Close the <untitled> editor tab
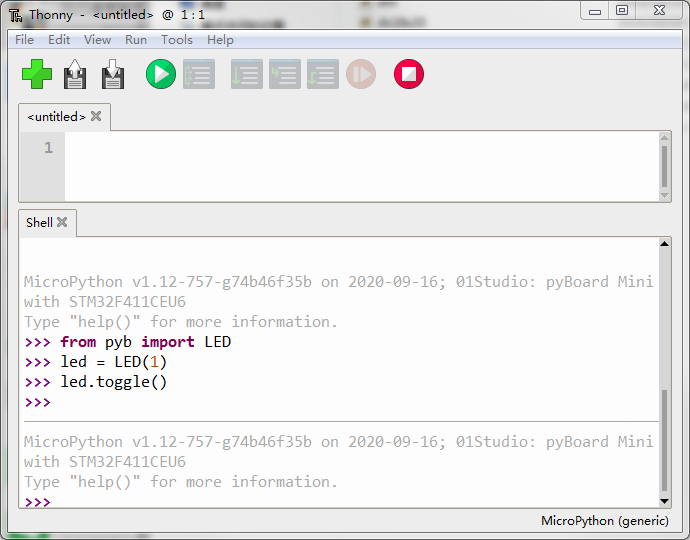This screenshot has height=540, width=690. tap(96, 116)
